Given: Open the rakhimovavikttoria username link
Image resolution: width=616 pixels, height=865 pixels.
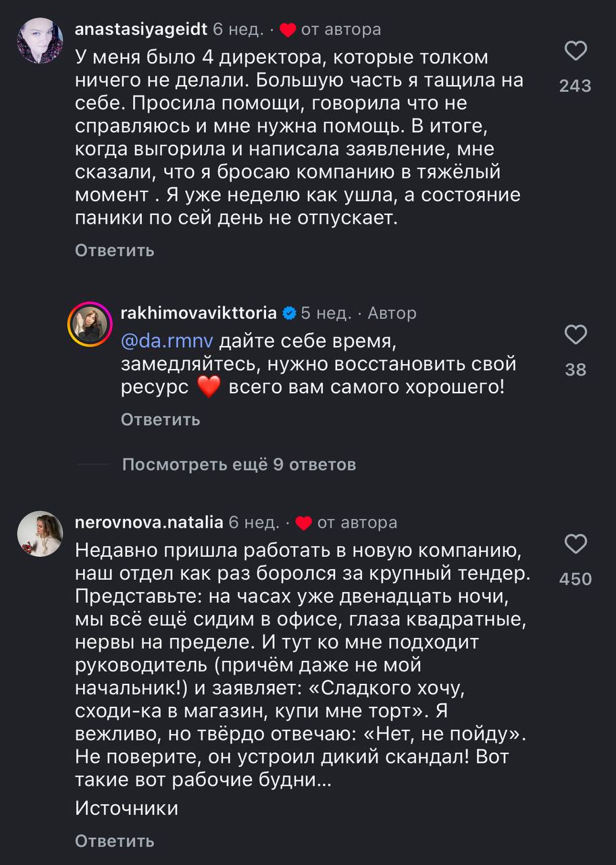Looking at the screenshot, I should 198,313.
